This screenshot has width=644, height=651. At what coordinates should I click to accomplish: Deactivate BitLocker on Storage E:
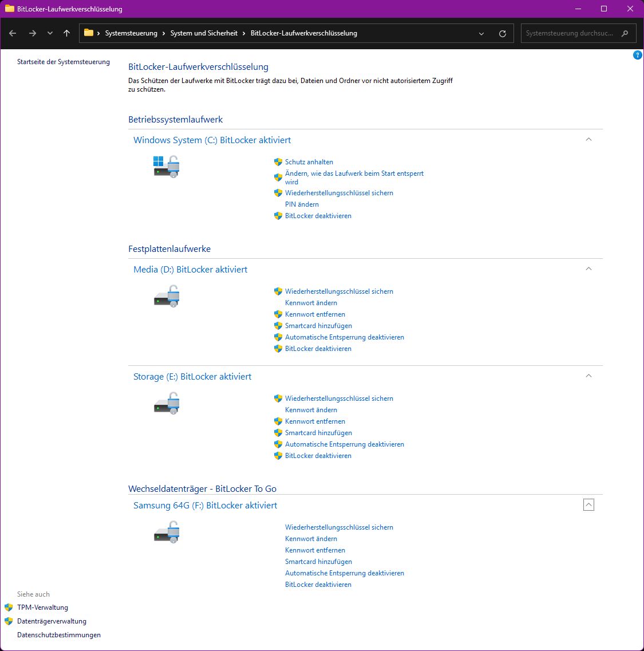[x=318, y=456]
